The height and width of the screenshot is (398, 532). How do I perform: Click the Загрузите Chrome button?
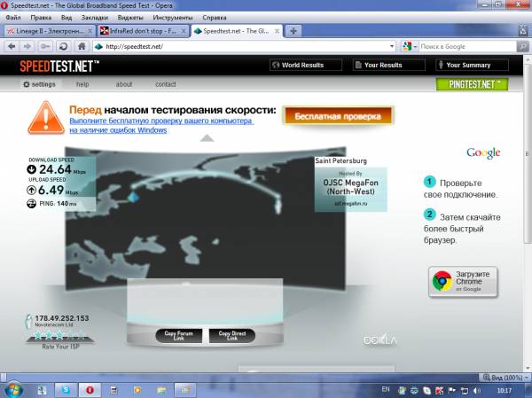coord(463,281)
